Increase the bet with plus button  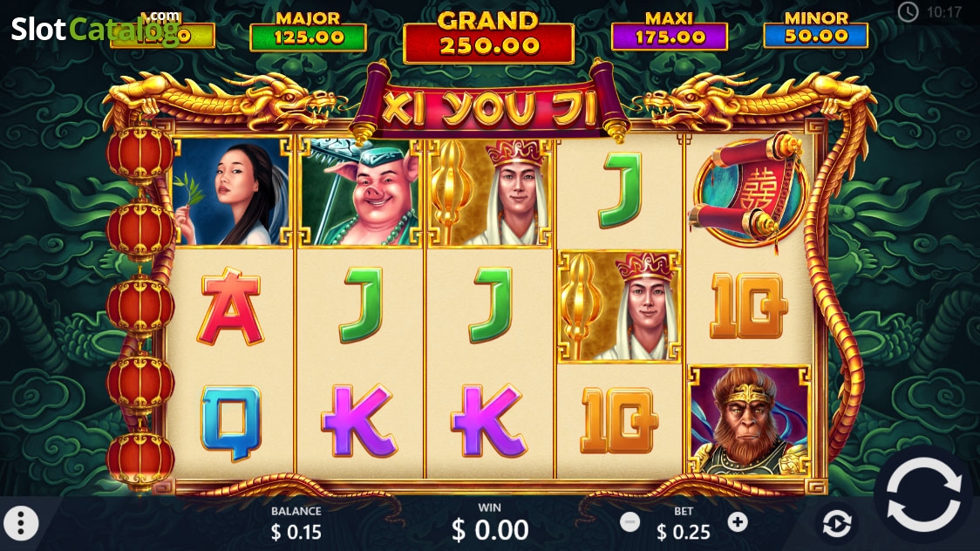pyautogui.click(x=738, y=521)
